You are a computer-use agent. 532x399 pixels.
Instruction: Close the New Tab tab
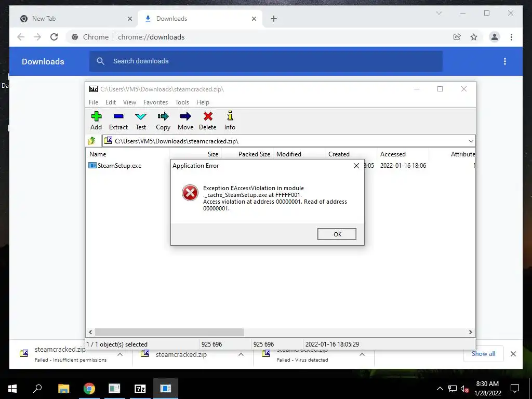(129, 19)
